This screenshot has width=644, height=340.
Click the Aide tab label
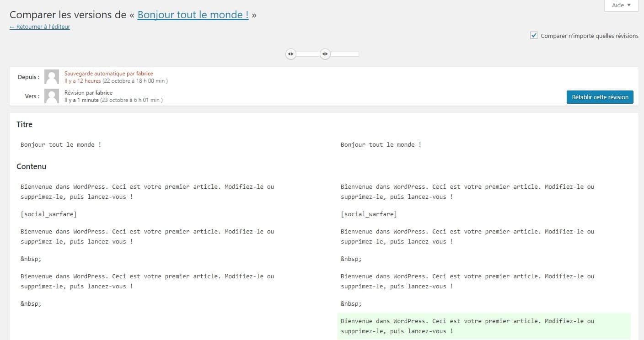coord(617,5)
